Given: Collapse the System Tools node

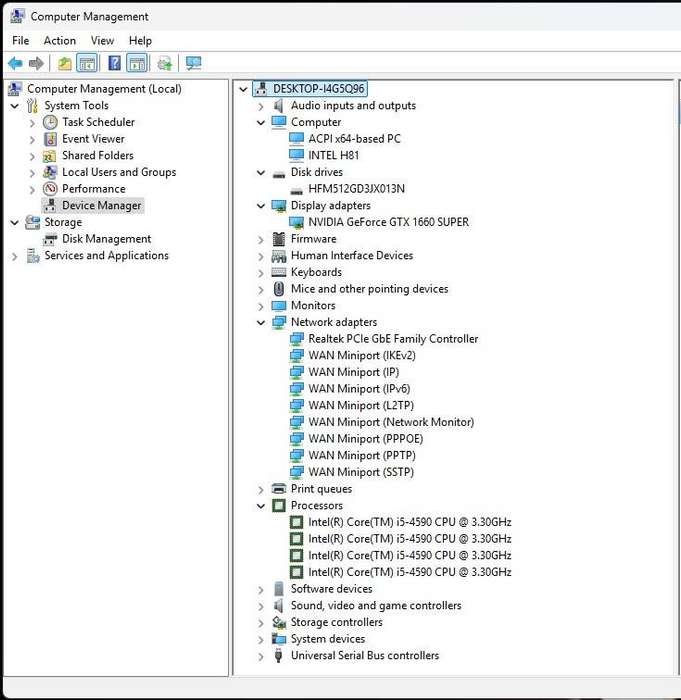Looking at the screenshot, I should click(x=15, y=106).
